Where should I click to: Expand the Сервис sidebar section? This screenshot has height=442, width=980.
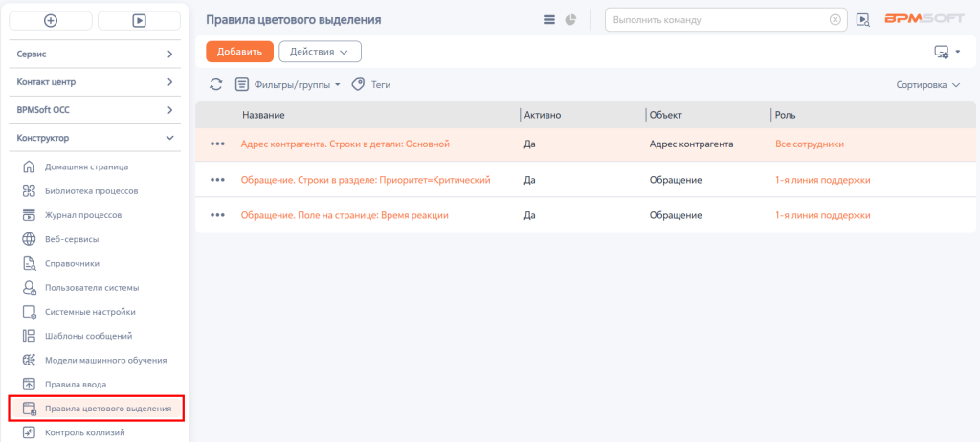click(95, 55)
